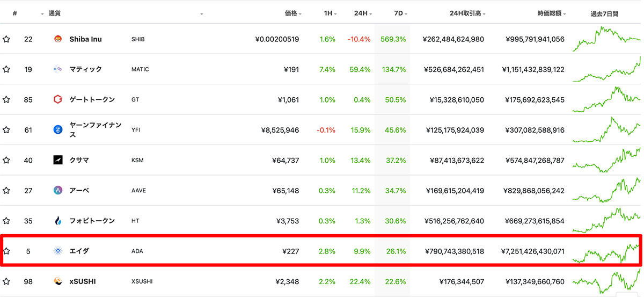The width and height of the screenshot is (644, 297).
Task: Click ADA market cap ¥7,251,426,430,071
Action: click(532, 251)
